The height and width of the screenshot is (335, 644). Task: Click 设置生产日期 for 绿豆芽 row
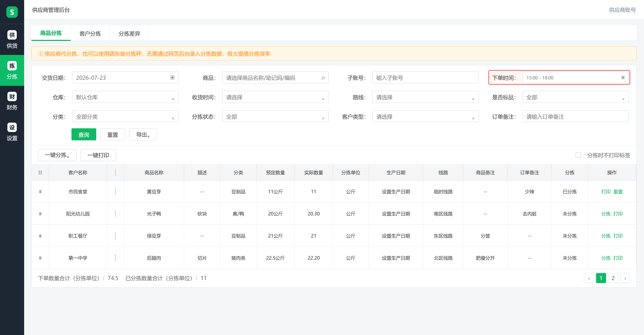click(396, 236)
